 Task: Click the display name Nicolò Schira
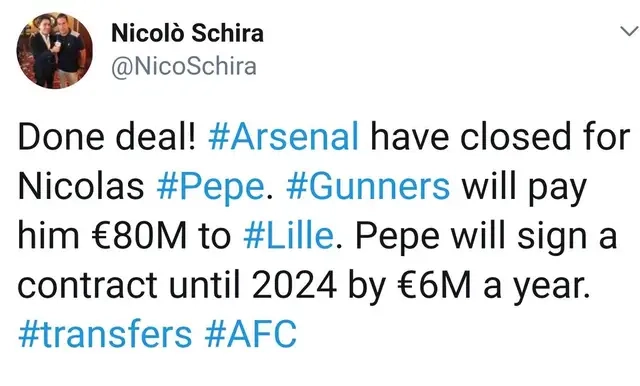tap(187, 33)
